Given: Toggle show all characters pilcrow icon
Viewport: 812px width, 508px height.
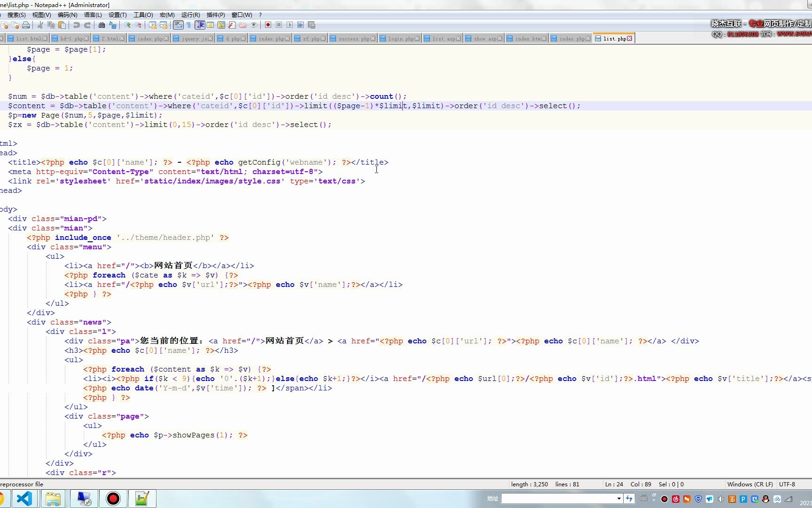Looking at the screenshot, I should (189, 25).
